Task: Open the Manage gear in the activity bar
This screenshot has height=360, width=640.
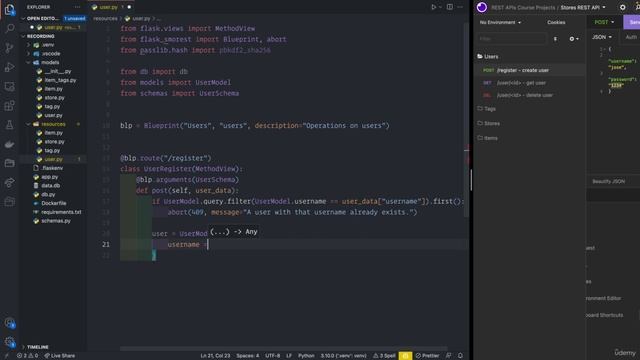Action: pos(9,342)
